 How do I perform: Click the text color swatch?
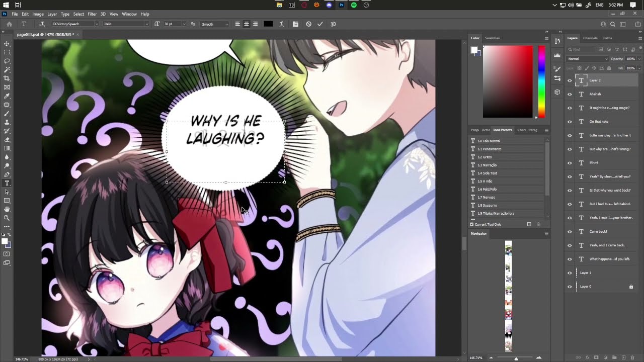point(268,24)
